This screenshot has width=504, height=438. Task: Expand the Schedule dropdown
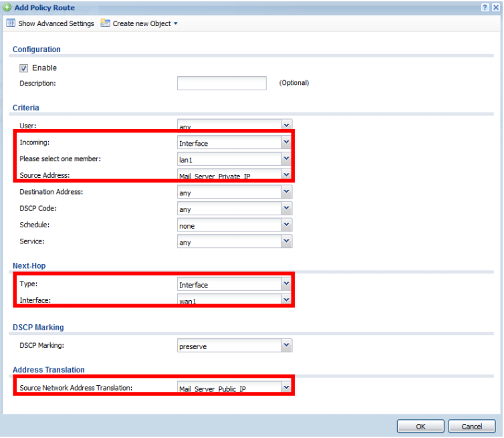tap(286, 225)
